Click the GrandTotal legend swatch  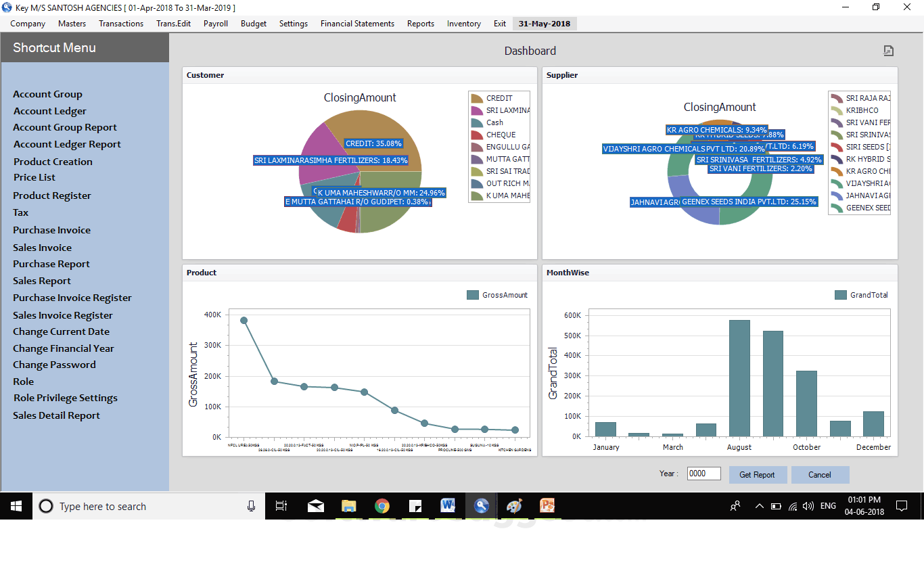(841, 295)
